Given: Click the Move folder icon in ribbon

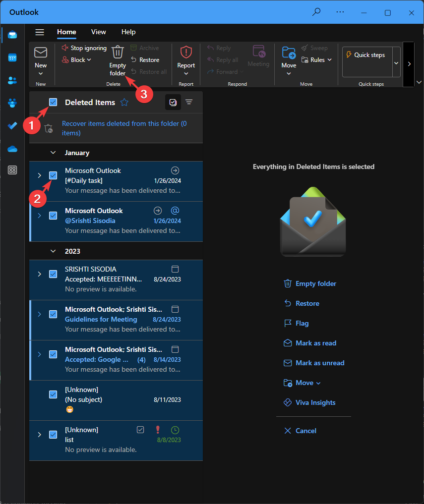Looking at the screenshot, I should (289, 53).
